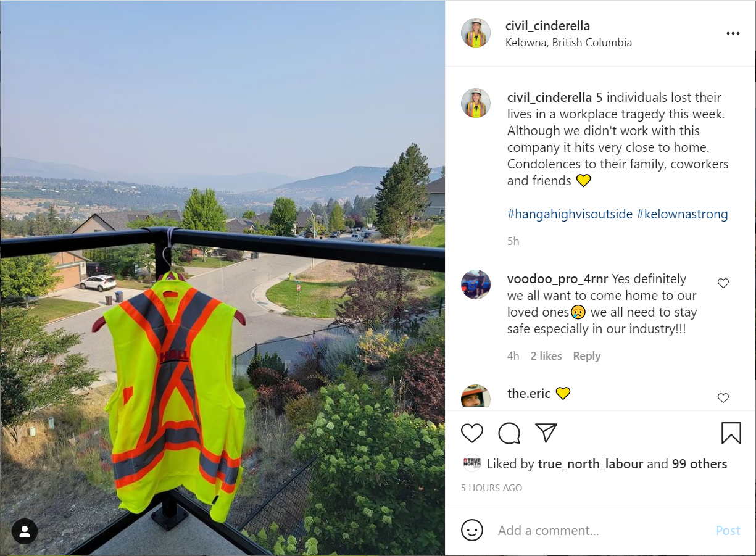Open Kelowna, British Columbia location
Viewport: 756px width, 556px height.
point(568,43)
